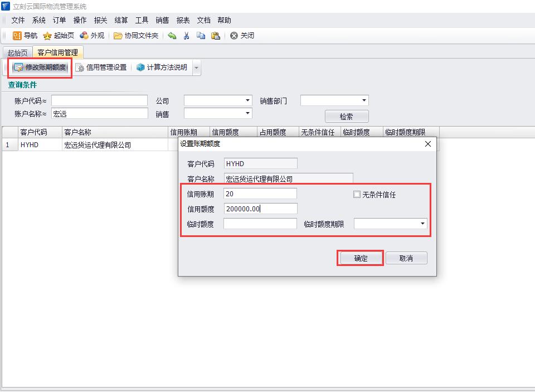
Task: Click the paste clipboard icon
Action: [215, 36]
